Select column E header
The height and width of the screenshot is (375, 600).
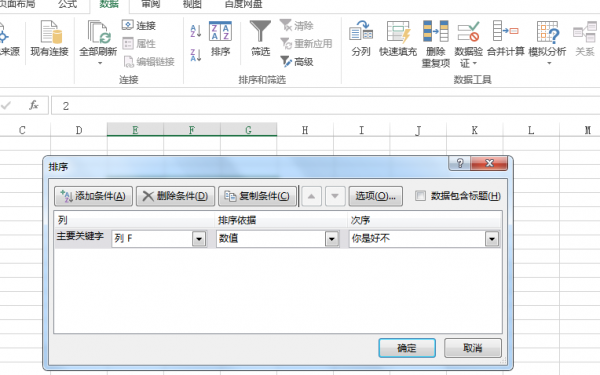click(135, 130)
